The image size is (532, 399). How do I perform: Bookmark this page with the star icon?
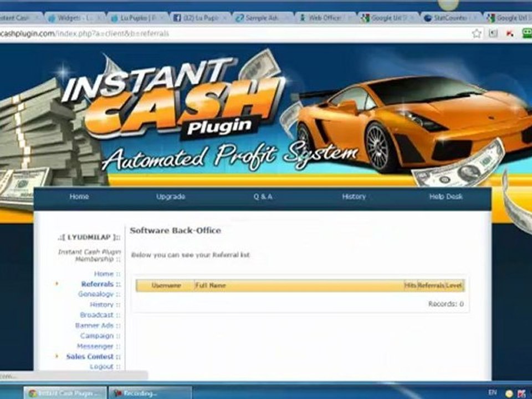[x=477, y=33]
